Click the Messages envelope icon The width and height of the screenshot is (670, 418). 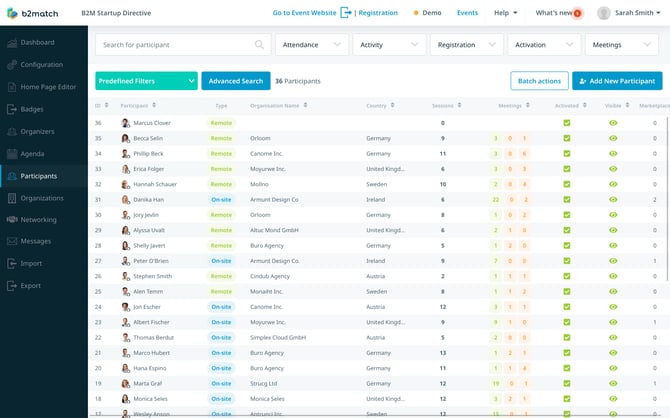(x=11, y=242)
